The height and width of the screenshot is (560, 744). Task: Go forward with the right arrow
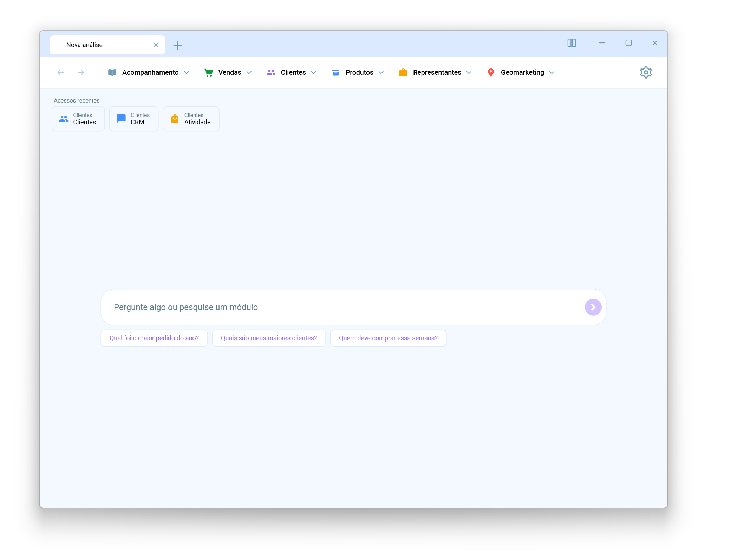[81, 72]
